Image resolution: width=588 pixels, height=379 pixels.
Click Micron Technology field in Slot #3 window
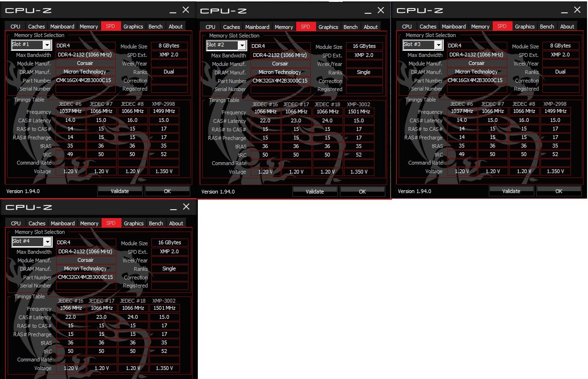[476, 72]
